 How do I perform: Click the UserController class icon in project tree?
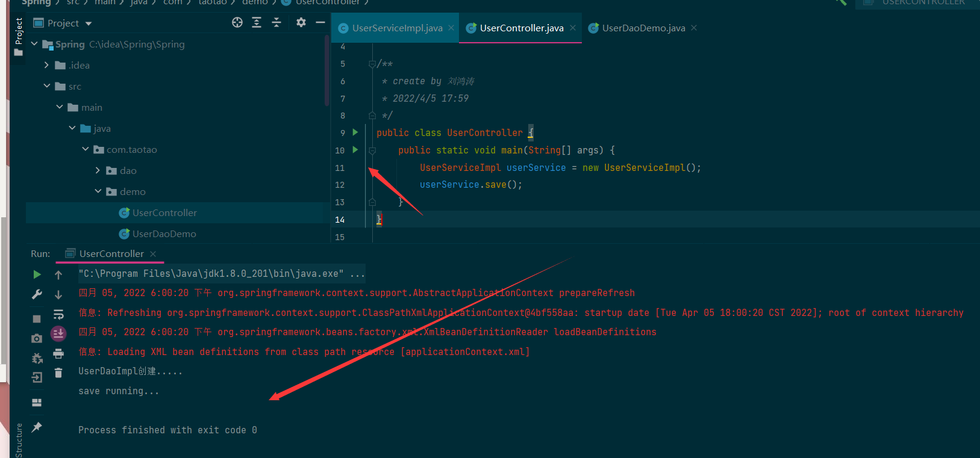125,212
